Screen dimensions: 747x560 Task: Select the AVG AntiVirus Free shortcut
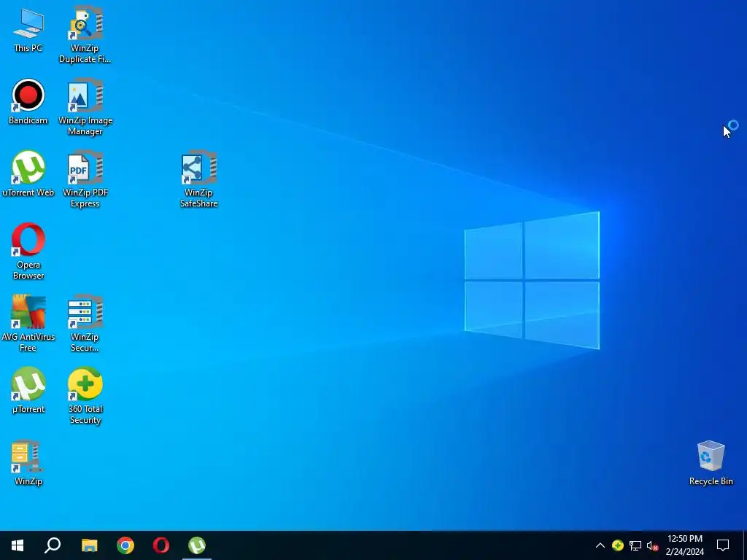(28, 324)
